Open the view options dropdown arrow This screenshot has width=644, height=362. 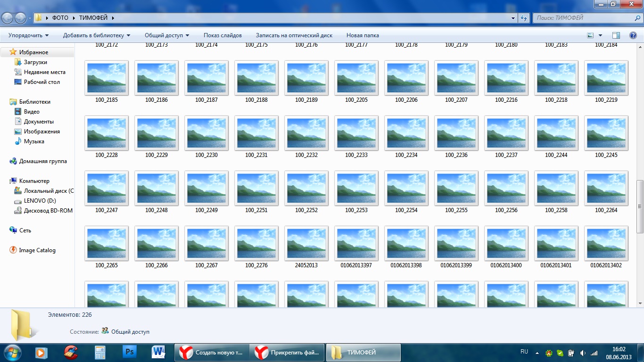click(600, 35)
